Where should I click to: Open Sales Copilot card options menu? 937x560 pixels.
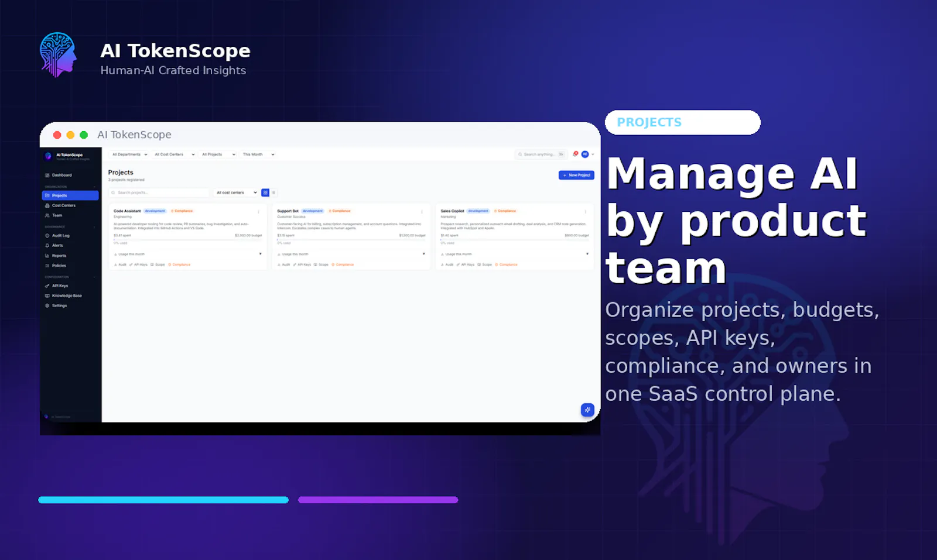[586, 211]
